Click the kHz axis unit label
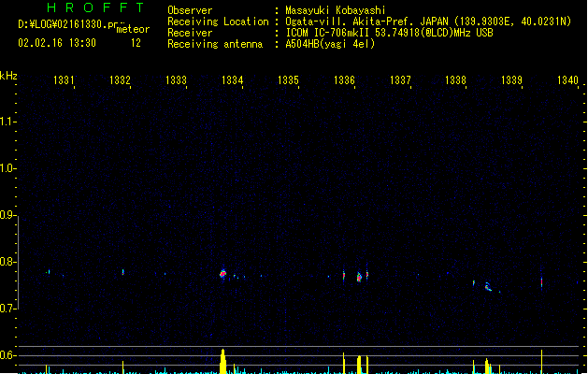Viewport: 588px width, 374px height. pos(8,76)
